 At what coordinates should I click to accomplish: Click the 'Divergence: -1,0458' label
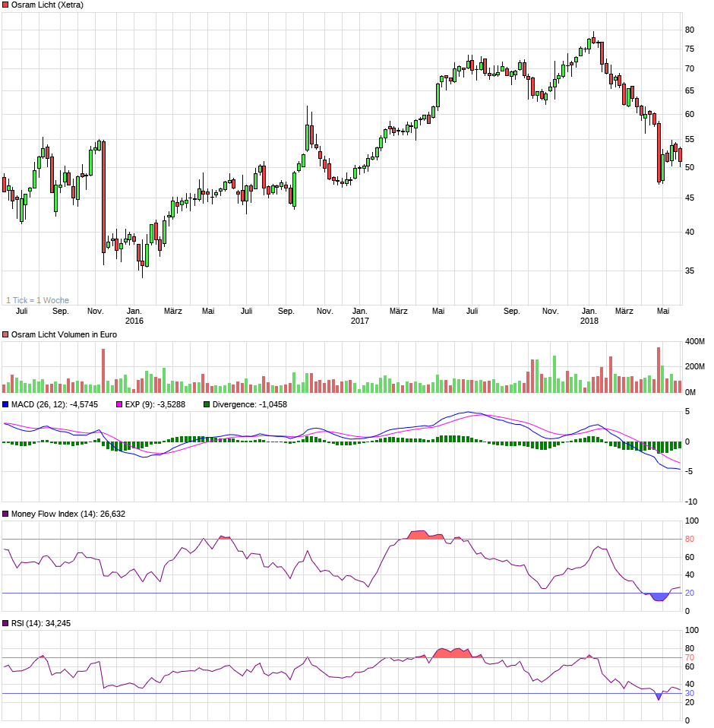point(250,405)
